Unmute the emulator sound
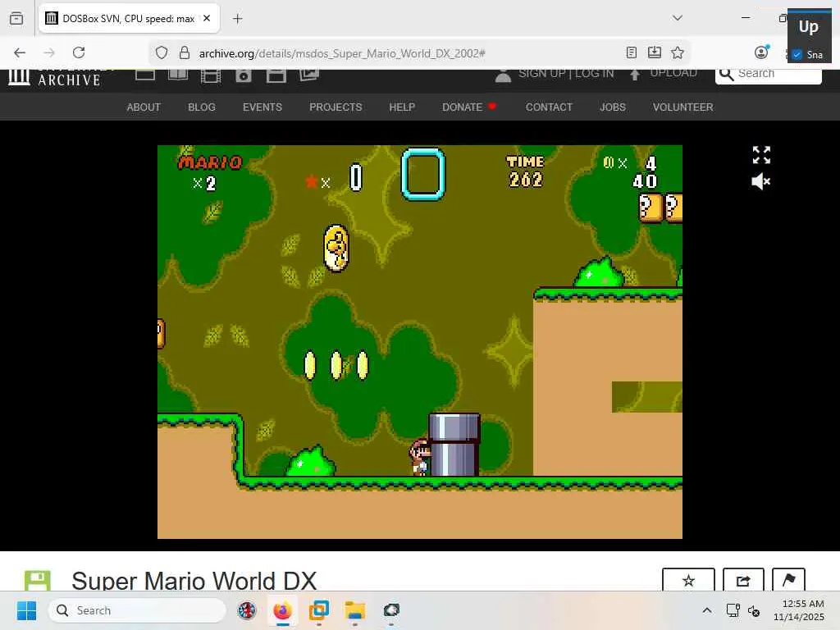840x630 pixels. (760, 181)
